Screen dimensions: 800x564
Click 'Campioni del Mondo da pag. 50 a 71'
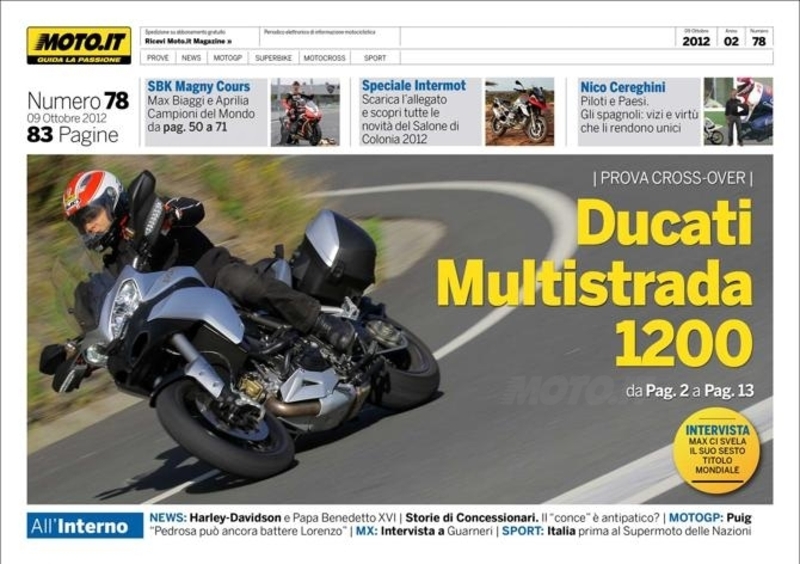coord(201,120)
